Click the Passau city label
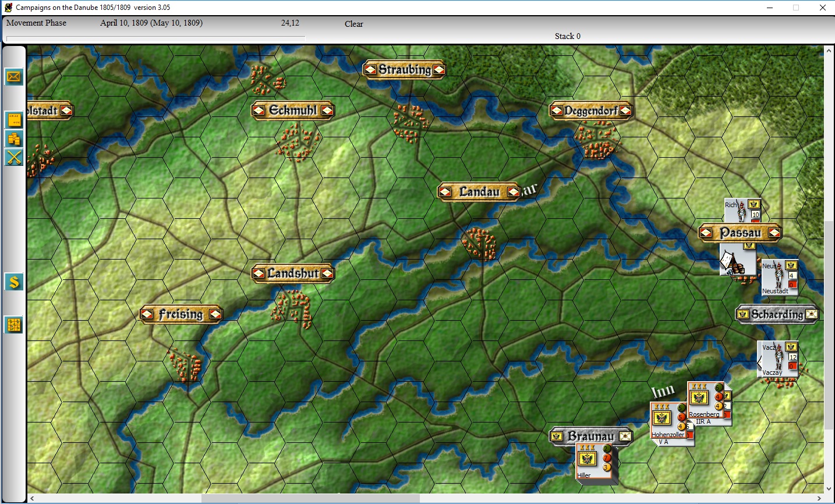 (x=740, y=233)
